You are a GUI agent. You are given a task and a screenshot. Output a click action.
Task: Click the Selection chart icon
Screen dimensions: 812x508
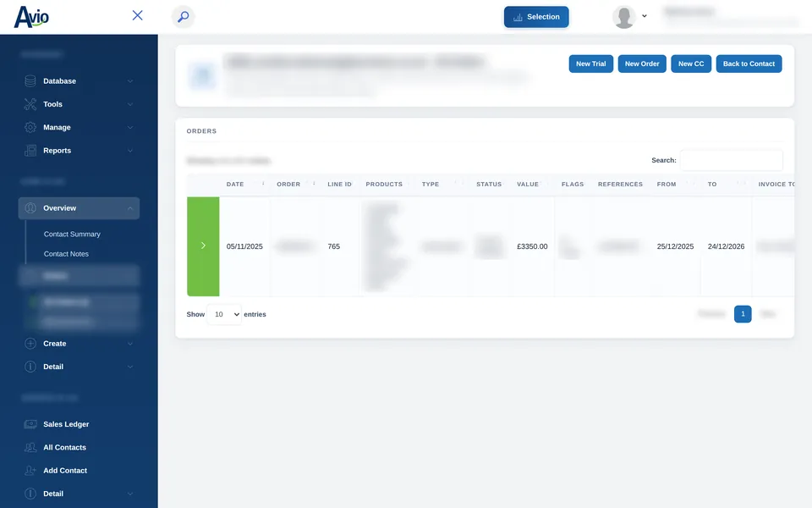(518, 17)
